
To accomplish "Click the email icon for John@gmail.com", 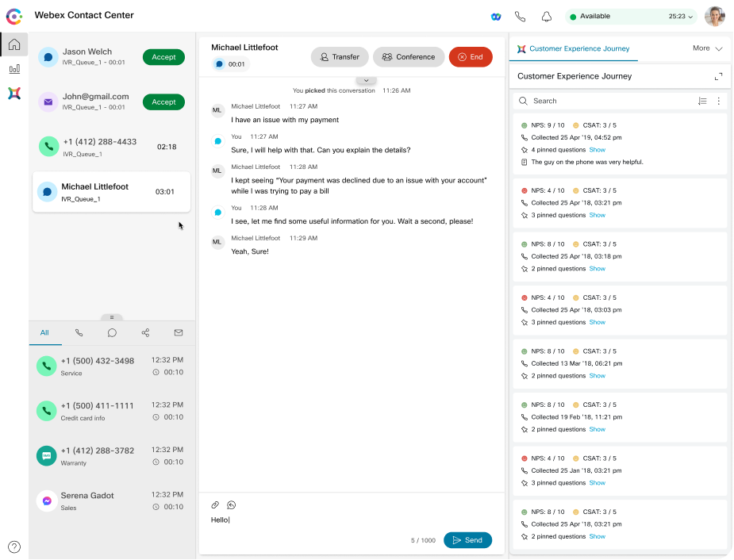I will 48,102.
